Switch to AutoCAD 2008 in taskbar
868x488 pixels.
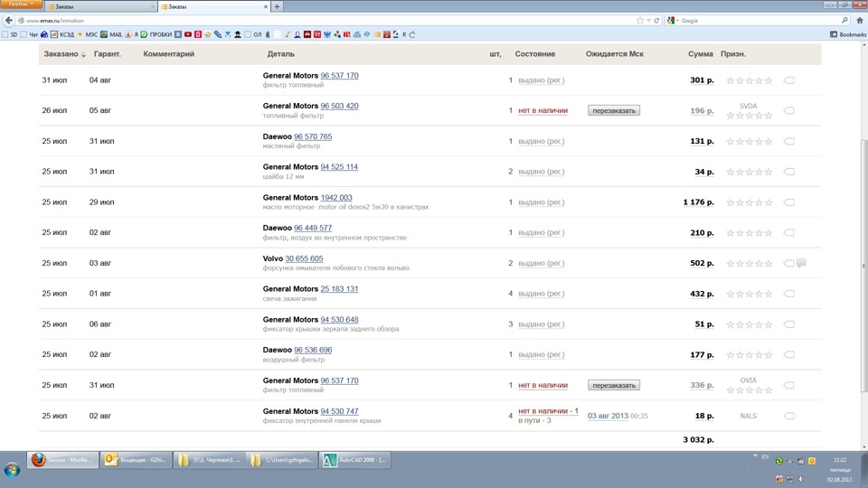354,460
